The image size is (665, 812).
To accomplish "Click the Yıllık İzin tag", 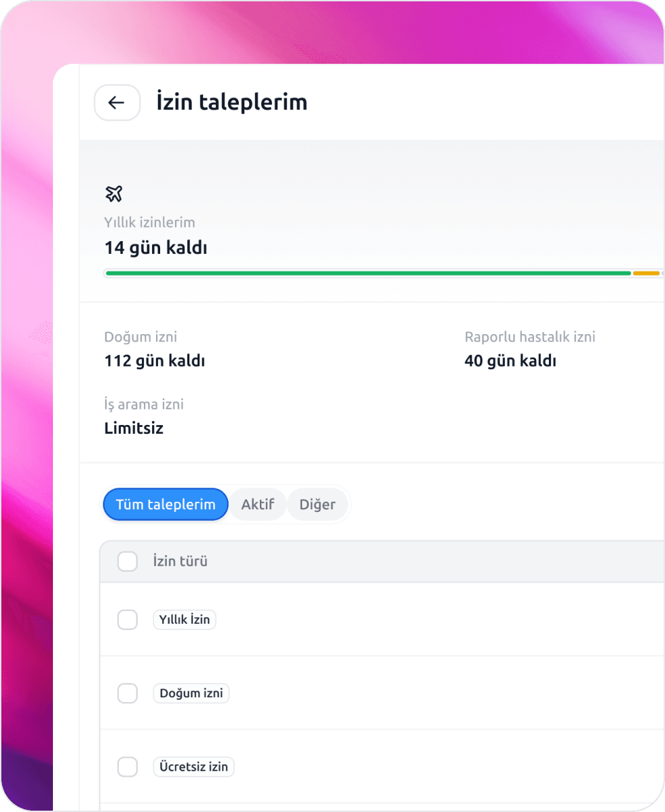I will 185,619.
